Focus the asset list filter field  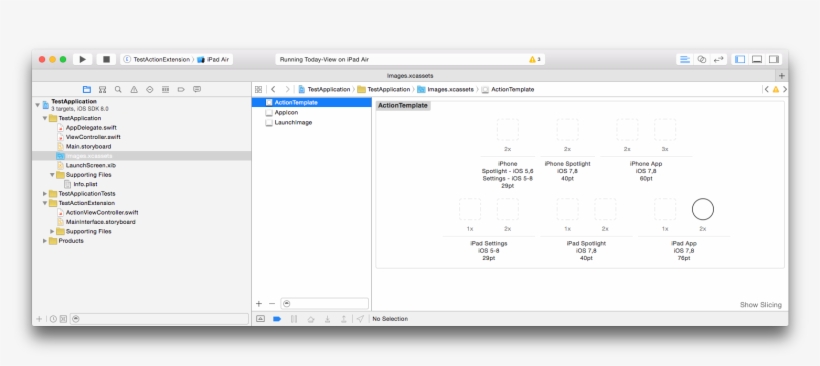pyautogui.click(x=324, y=303)
